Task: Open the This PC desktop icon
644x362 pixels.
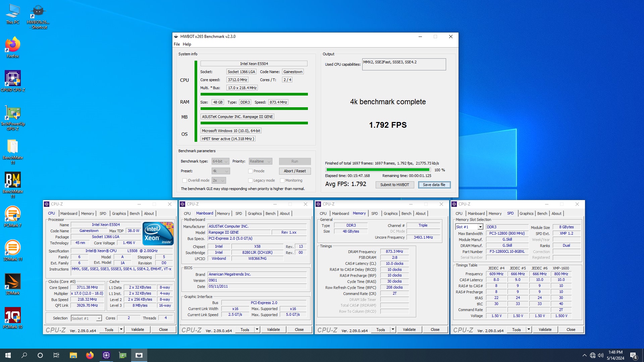Action: [13, 14]
